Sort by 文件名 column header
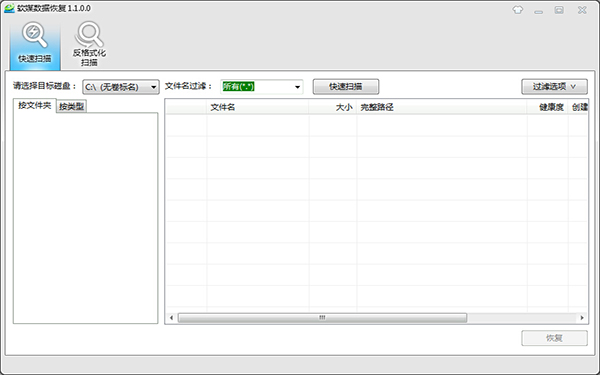This screenshot has height=375, width=600. (258, 108)
